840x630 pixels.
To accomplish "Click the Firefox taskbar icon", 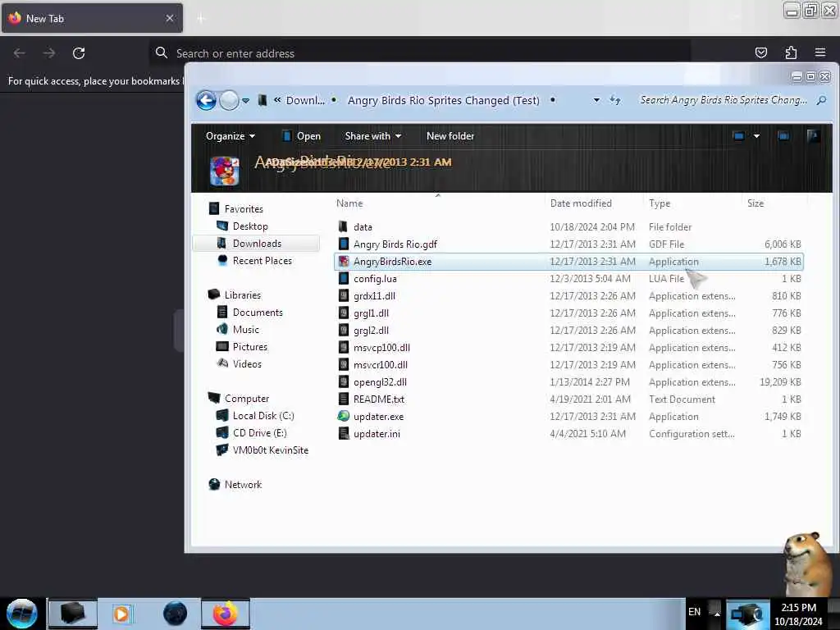I will (226, 614).
